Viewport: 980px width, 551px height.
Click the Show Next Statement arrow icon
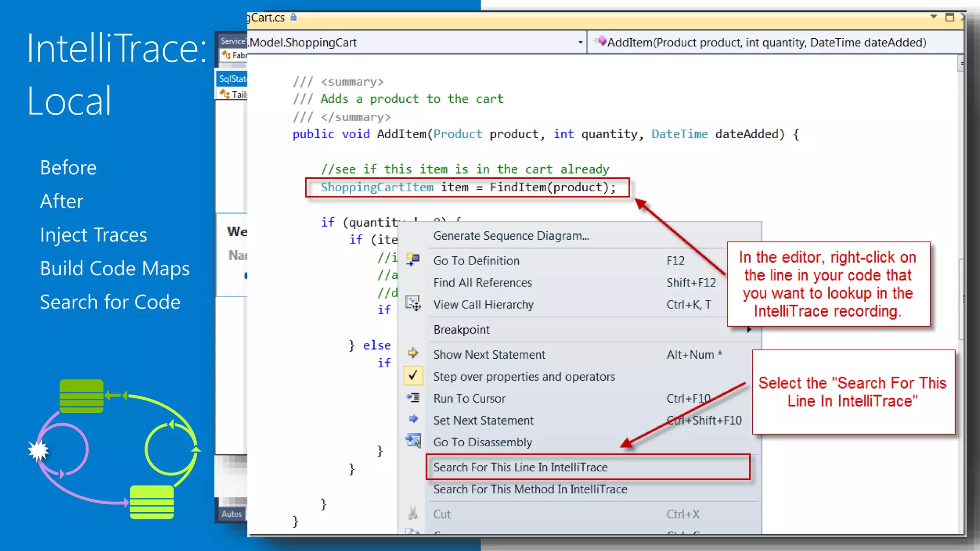pos(413,353)
